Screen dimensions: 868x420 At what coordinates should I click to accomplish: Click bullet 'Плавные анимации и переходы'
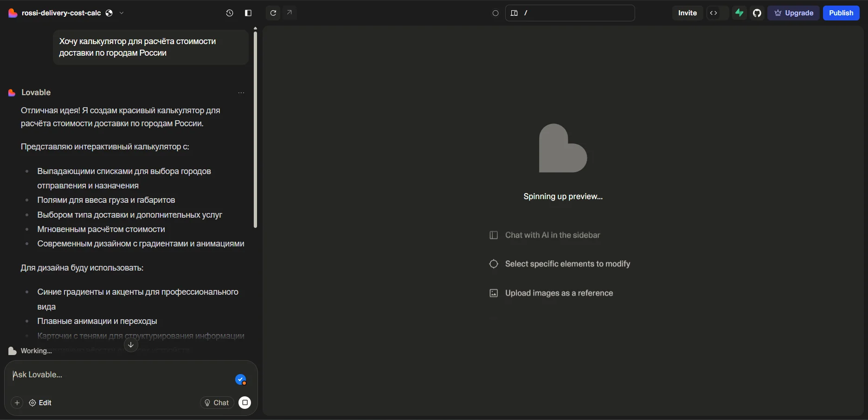(x=97, y=321)
